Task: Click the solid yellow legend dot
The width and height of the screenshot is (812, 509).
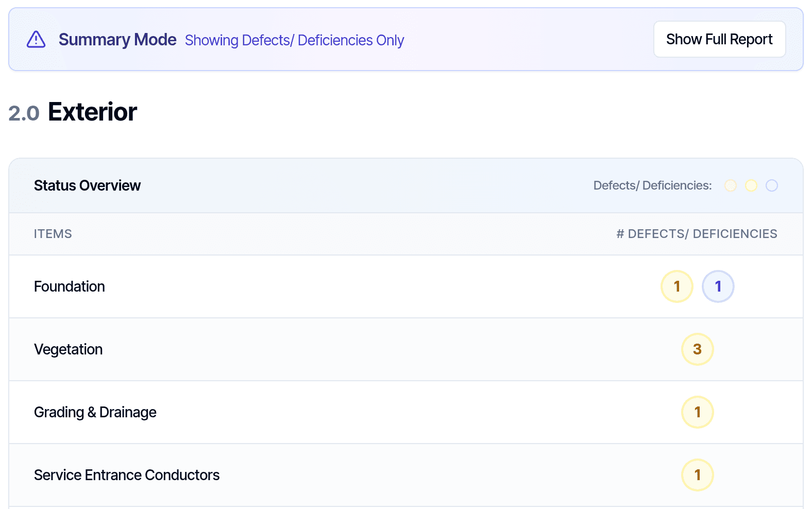Action: (751, 185)
